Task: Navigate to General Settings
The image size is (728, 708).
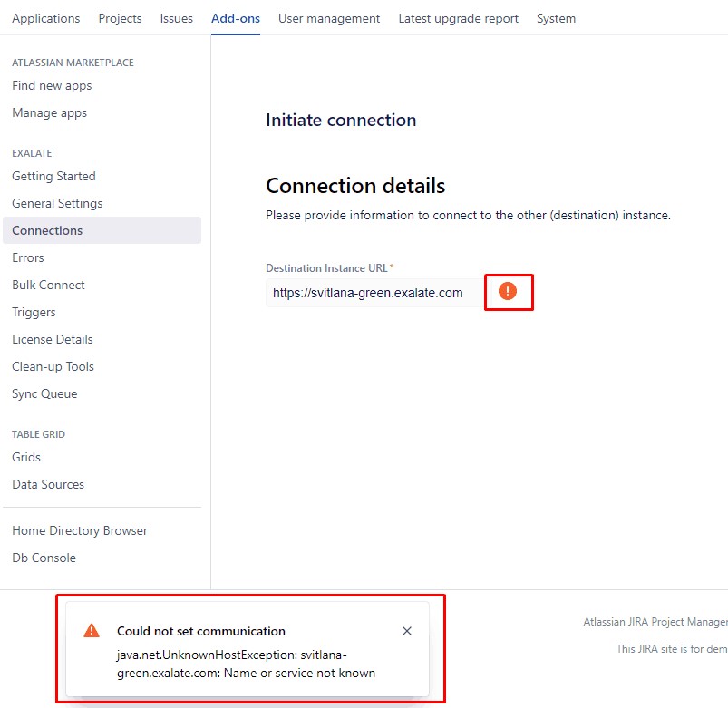Action: click(57, 203)
